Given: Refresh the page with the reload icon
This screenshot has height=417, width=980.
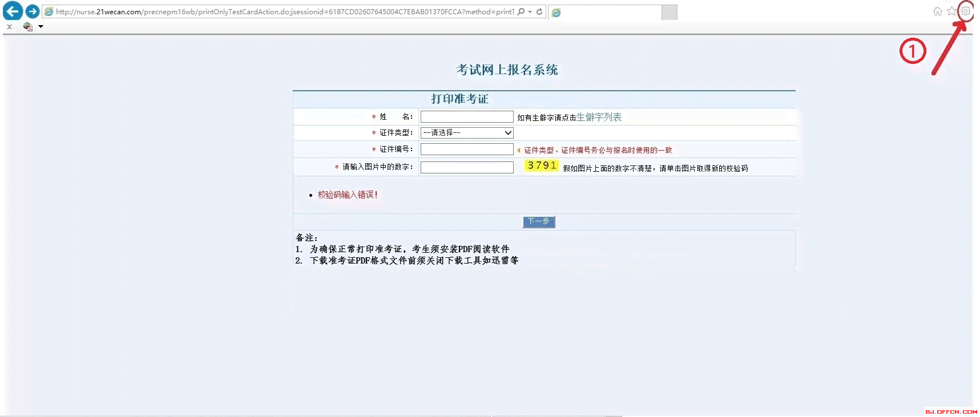Looking at the screenshot, I should (x=539, y=11).
